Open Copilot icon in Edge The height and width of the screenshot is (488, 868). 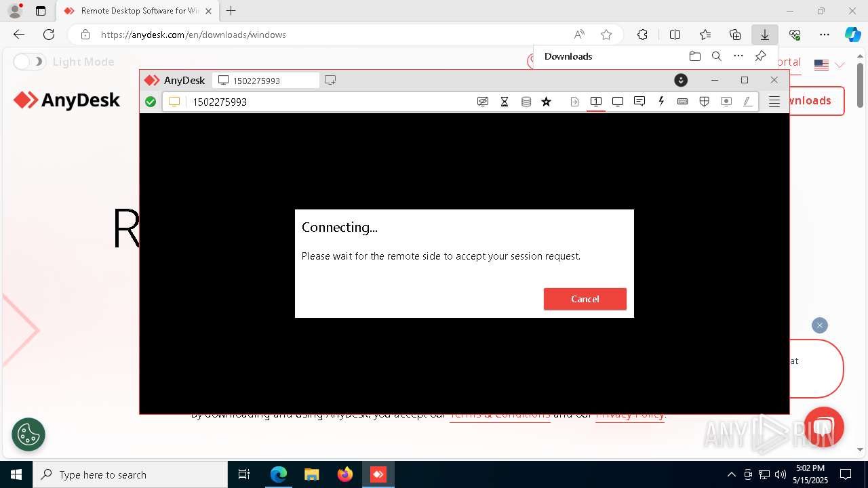852,35
